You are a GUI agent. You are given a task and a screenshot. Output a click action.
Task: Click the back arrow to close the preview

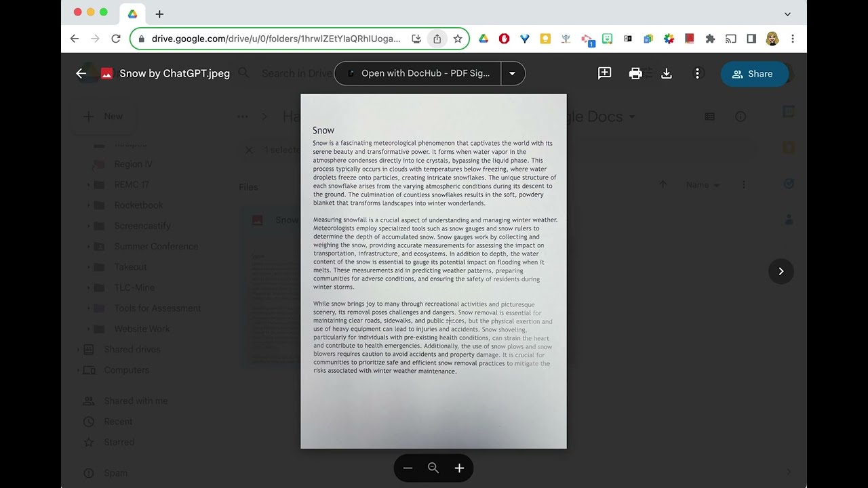(x=81, y=74)
